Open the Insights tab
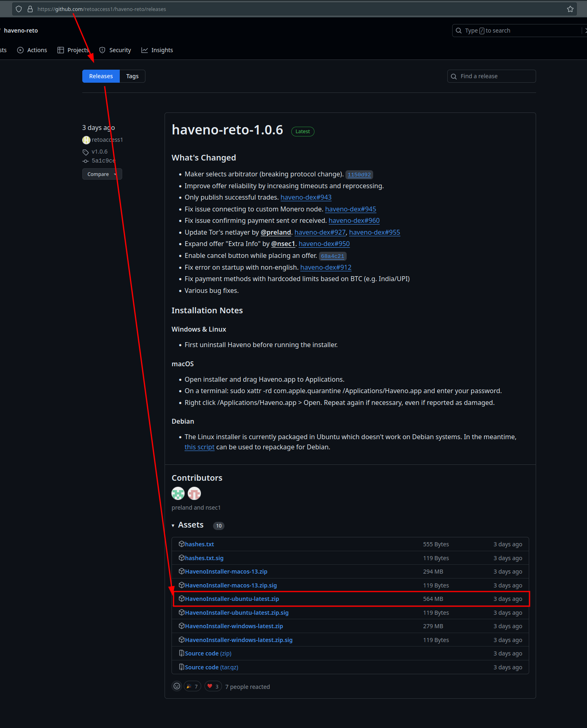Viewport: 587px width, 728px height. [157, 50]
